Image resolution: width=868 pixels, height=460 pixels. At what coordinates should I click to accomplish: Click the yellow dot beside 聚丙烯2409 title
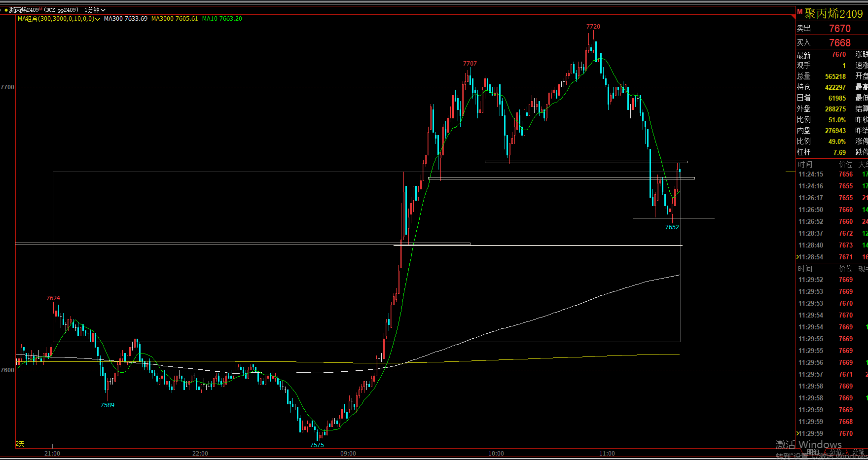[x=6, y=10]
